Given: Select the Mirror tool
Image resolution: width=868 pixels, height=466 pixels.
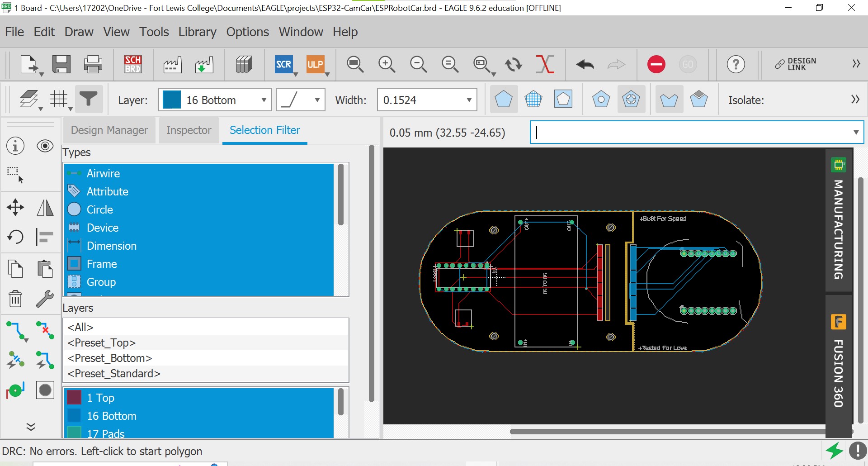Looking at the screenshot, I should point(45,208).
